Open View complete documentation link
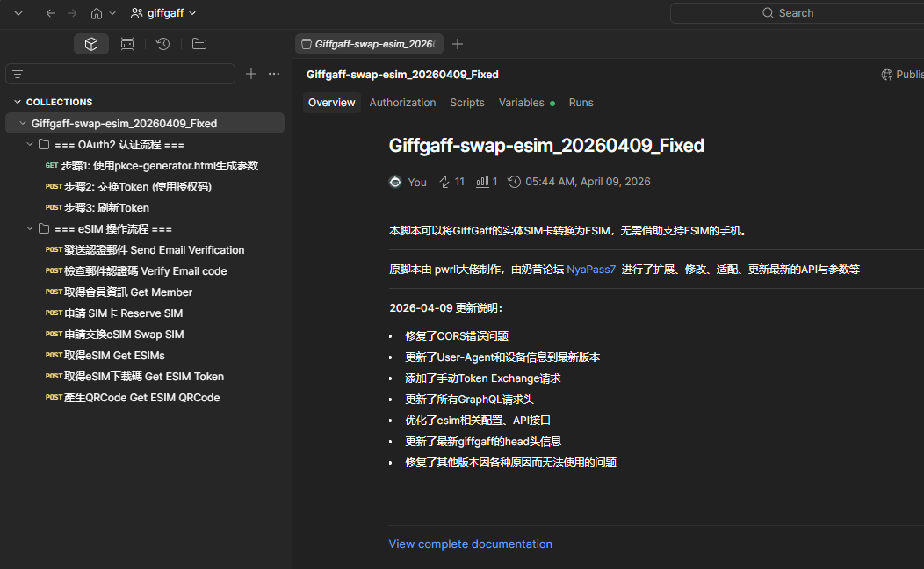Screen dimensions: 924x569 tap(470, 544)
